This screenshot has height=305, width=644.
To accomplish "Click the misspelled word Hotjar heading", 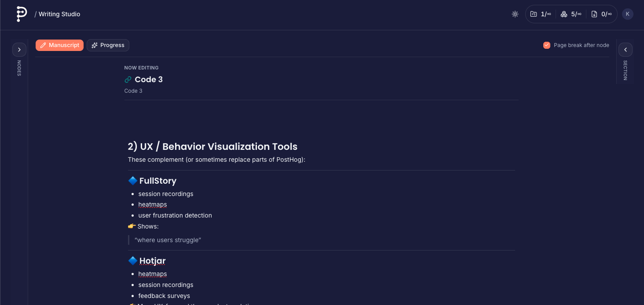I will pos(152,261).
